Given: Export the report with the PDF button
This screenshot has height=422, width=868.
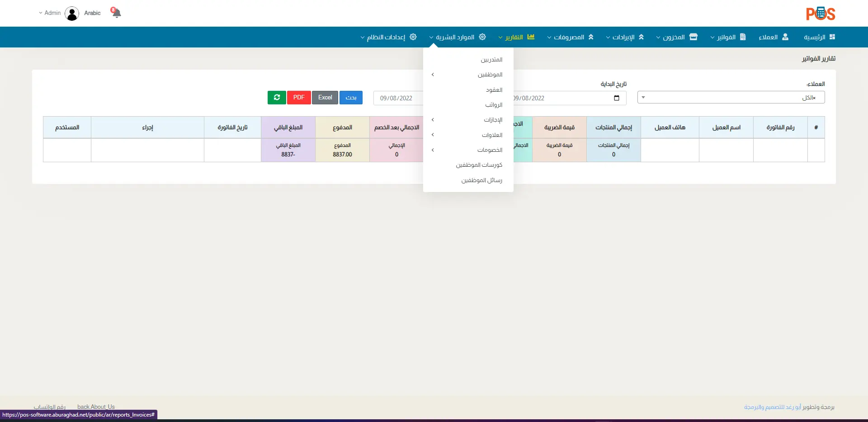Looking at the screenshot, I should 299,98.
